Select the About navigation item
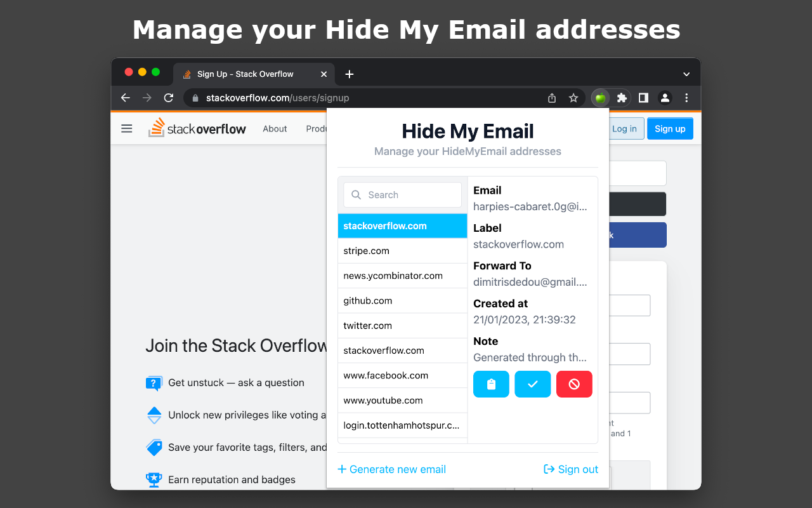 (x=275, y=128)
